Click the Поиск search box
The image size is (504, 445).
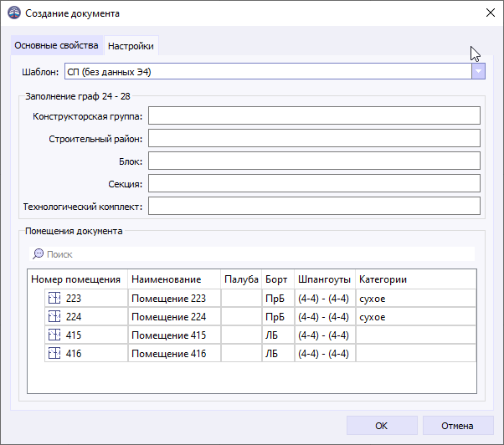coord(252,254)
